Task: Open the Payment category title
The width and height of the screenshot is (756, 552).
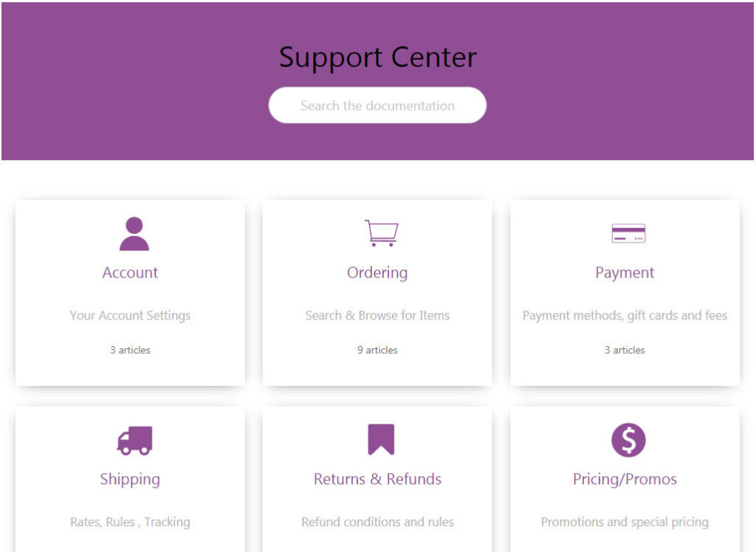Action: 625,273
